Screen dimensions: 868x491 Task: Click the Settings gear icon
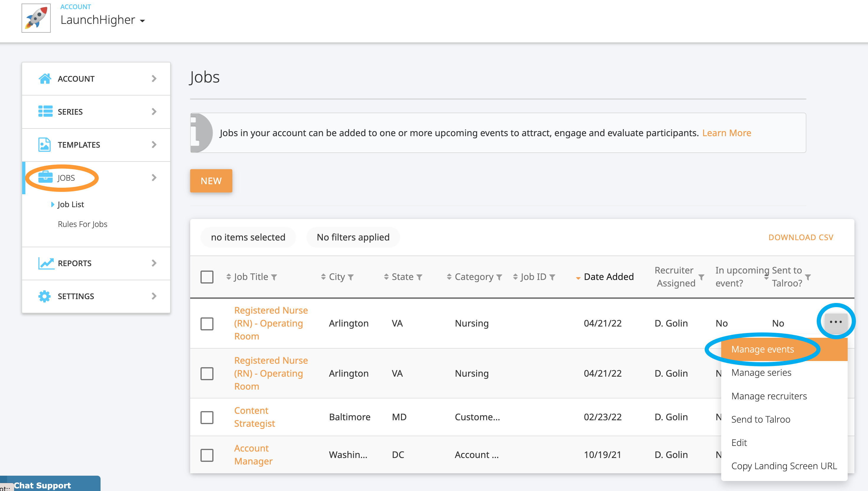(x=45, y=296)
